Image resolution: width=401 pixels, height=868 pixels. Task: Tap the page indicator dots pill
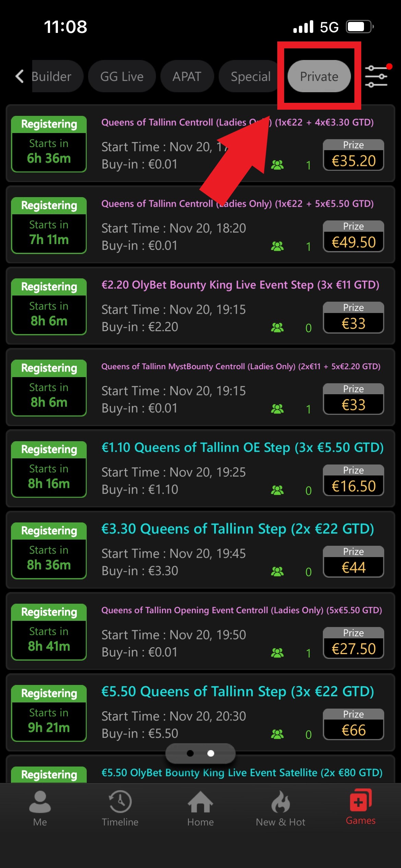point(200,753)
